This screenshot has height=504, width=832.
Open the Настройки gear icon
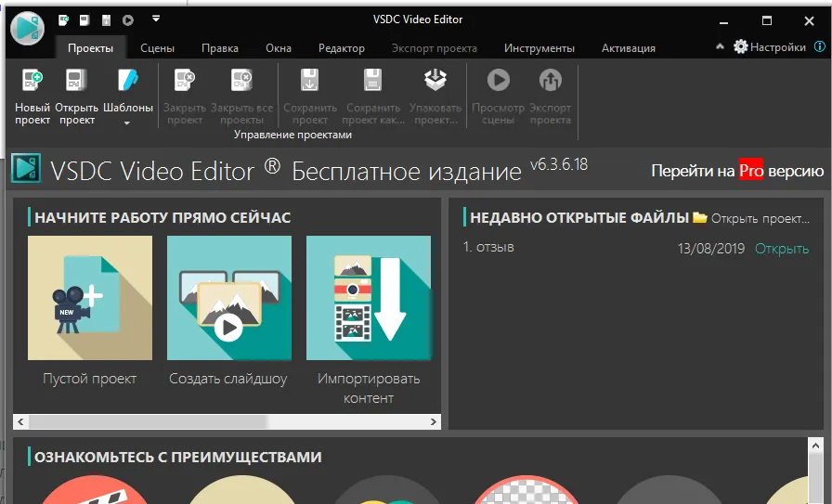(x=741, y=46)
